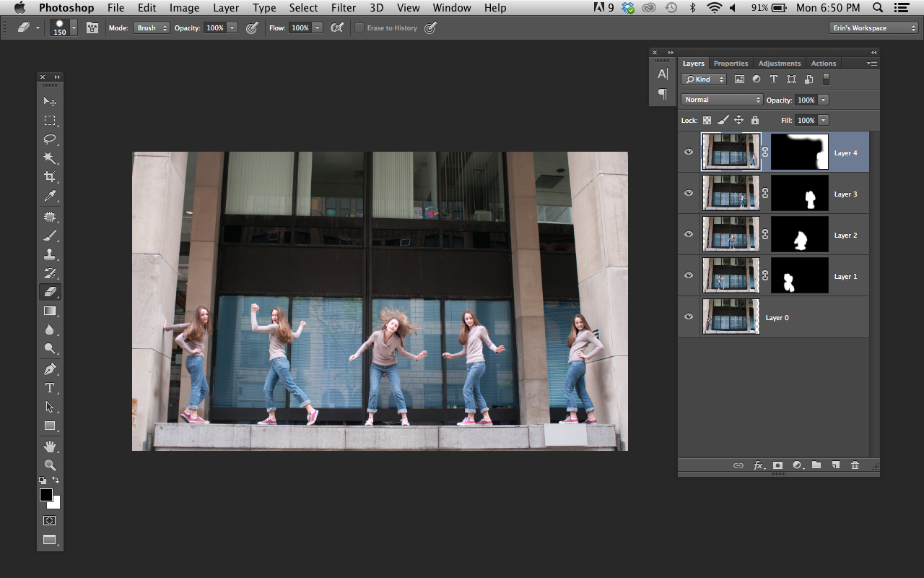Toggle visibility of Layer 0
Viewport: 924px width, 578px height.
(x=688, y=316)
